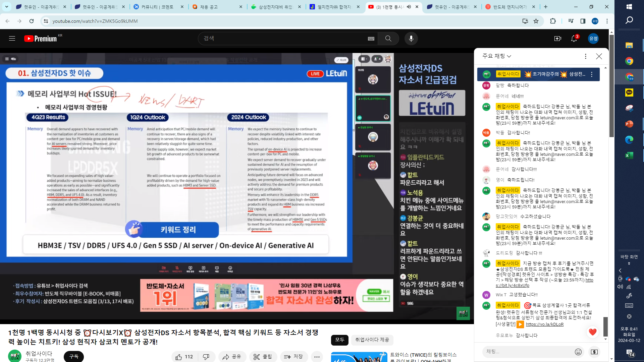Viewport: 644px width, 362px height.
Task: Click the voice search microphone icon
Action: coord(411,39)
